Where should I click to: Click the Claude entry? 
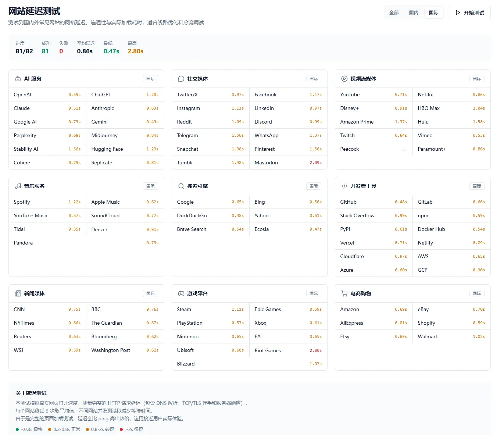tap(47, 108)
